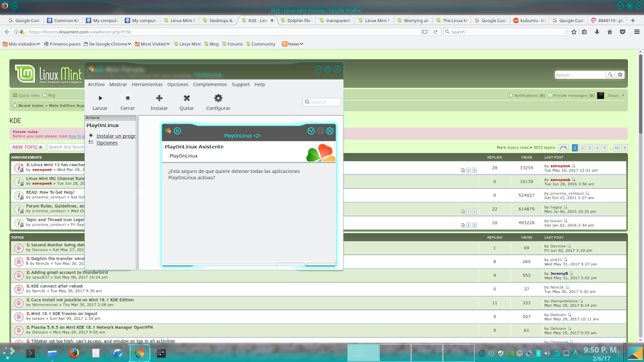
Task: Toggle Reader view icon in URL bar
Action: (x=424, y=32)
